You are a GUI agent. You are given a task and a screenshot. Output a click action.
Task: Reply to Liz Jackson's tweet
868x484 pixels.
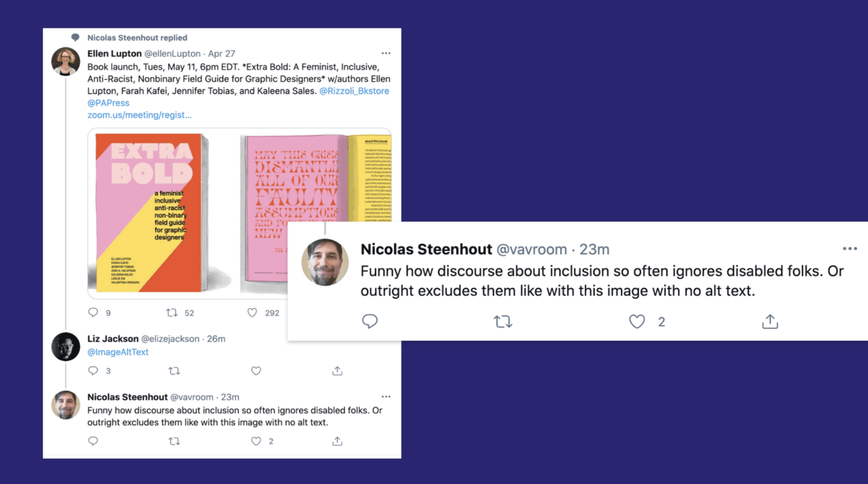coord(93,371)
